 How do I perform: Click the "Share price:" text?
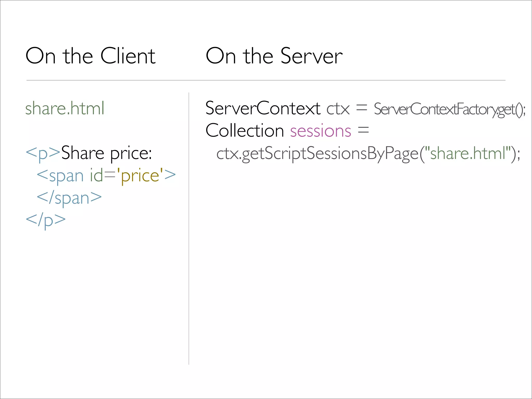click(107, 153)
